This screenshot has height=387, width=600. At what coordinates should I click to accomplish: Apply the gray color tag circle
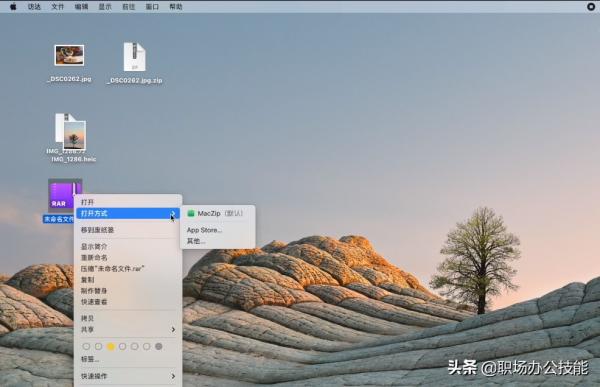pos(159,346)
